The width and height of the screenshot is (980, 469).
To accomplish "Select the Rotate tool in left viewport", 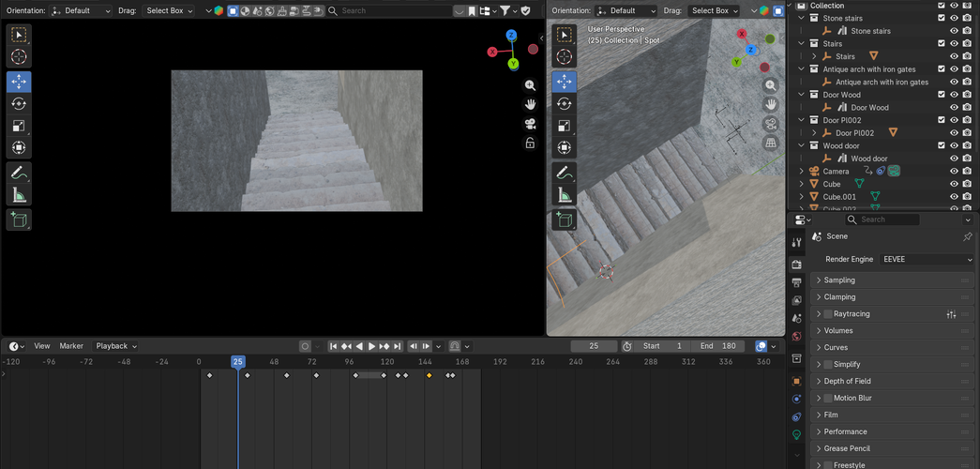I will 19,104.
